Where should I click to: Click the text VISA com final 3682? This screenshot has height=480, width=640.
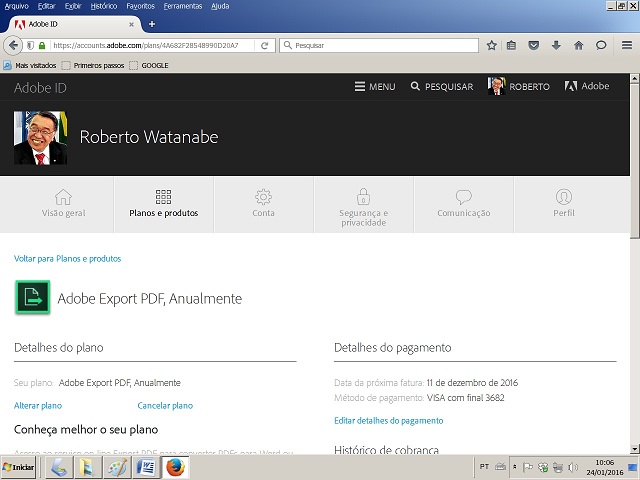[466, 398]
